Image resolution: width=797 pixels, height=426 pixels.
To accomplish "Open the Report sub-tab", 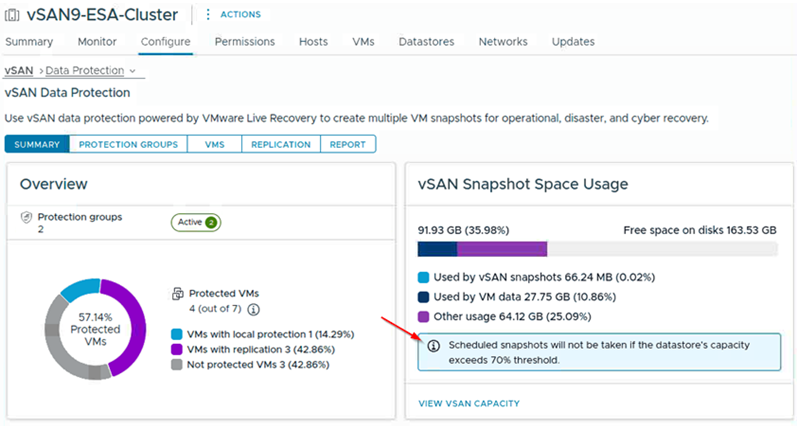I will click(347, 144).
